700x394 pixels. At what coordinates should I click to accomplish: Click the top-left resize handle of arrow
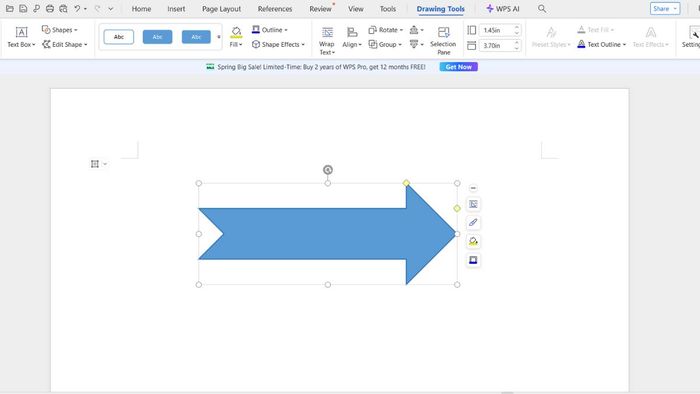[199, 183]
